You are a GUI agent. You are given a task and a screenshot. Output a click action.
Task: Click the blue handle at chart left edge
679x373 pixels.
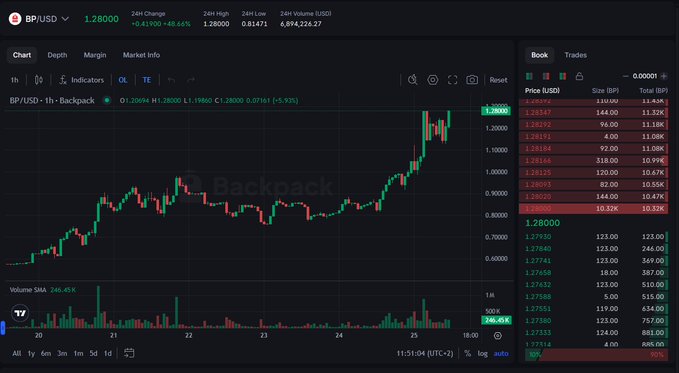[x=3, y=328]
